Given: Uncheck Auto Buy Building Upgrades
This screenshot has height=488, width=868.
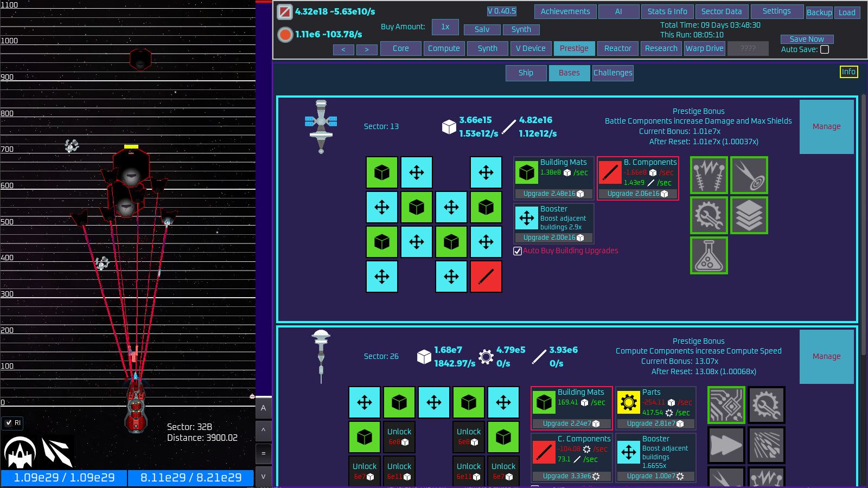Looking at the screenshot, I should click(517, 251).
